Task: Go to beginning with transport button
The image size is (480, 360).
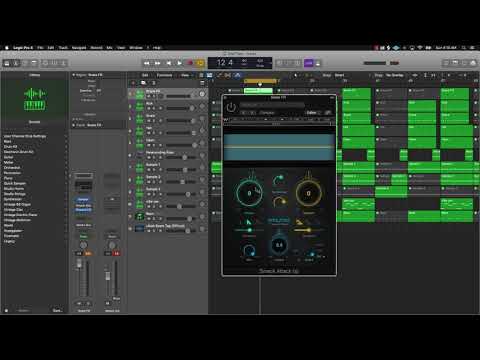Action: click(169, 63)
